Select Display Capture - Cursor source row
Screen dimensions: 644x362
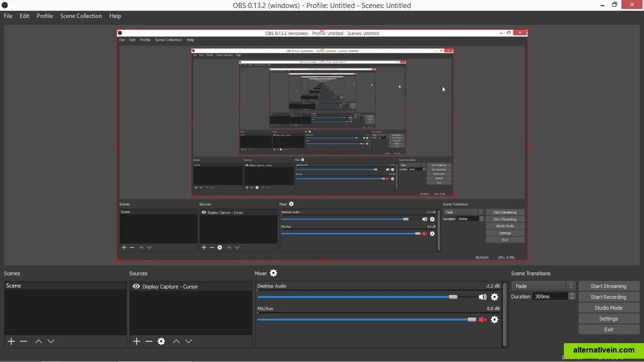coord(191,286)
